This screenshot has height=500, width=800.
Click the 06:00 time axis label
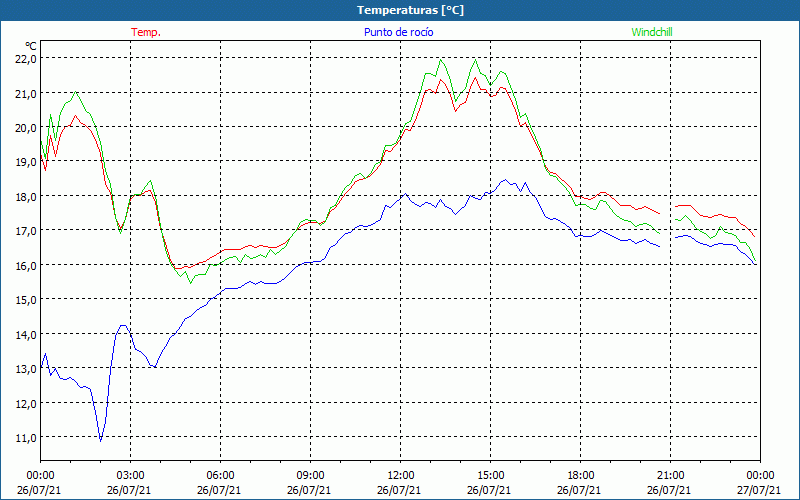point(220,476)
